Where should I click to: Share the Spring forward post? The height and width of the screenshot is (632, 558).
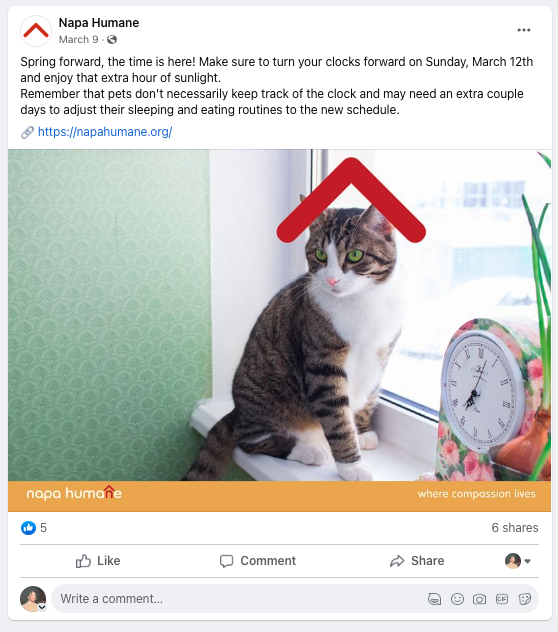point(417,561)
